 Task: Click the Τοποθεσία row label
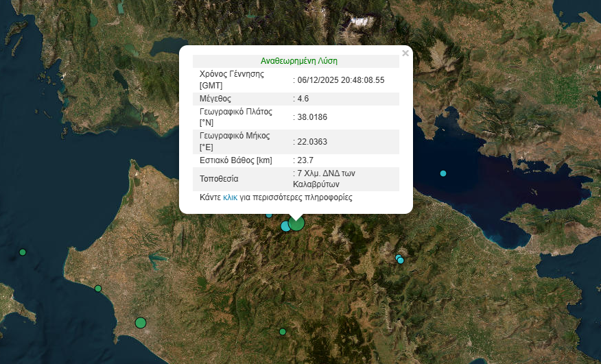219,179
